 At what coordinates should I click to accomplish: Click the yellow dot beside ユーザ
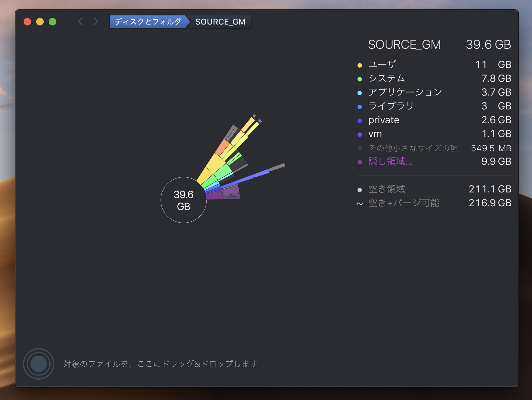pyautogui.click(x=360, y=65)
